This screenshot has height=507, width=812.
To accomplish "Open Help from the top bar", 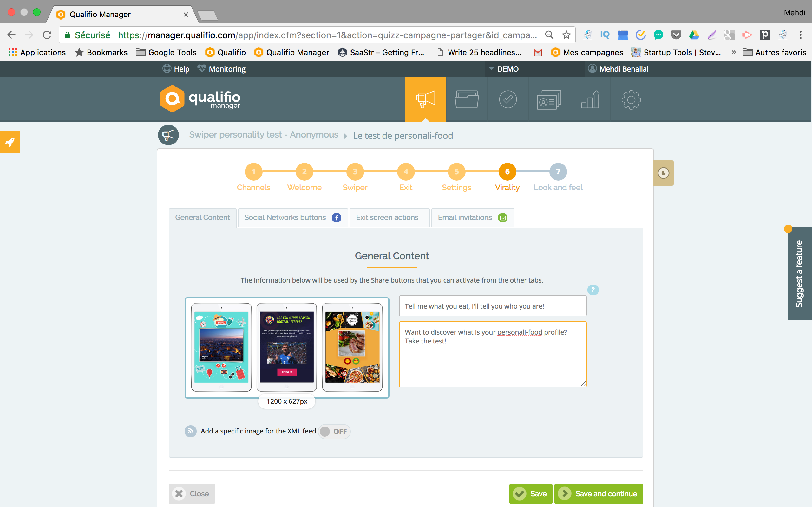I will [175, 69].
